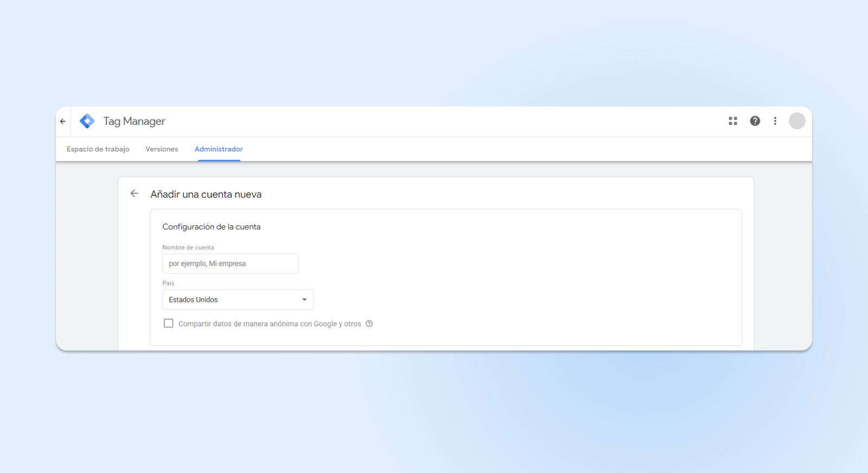The image size is (868, 473).
Task: Open the Google apps grid
Action: (x=733, y=121)
